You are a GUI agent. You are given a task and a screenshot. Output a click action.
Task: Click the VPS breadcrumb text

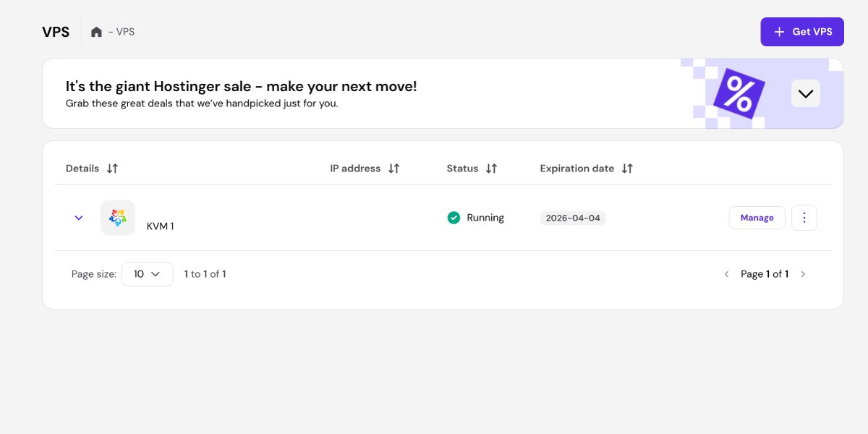[x=125, y=32]
